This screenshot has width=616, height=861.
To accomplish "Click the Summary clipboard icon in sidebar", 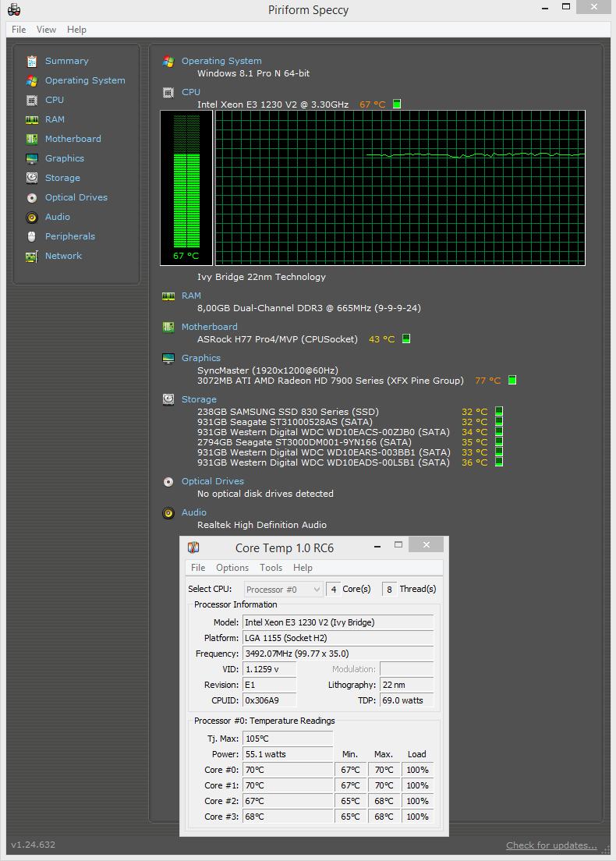I will [x=32, y=61].
